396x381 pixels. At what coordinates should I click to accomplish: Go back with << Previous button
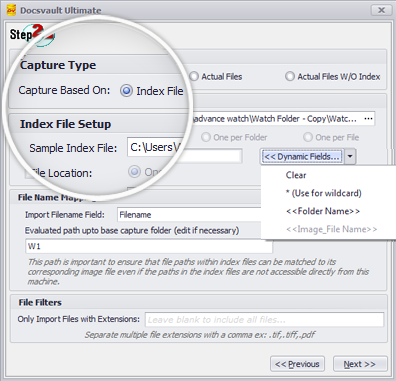point(297,364)
